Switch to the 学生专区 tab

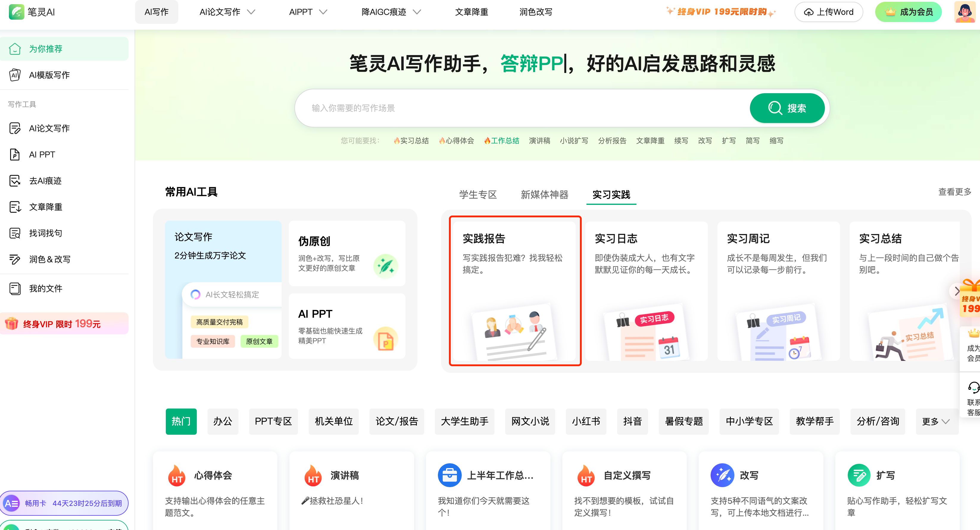click(x=478, y=194)
